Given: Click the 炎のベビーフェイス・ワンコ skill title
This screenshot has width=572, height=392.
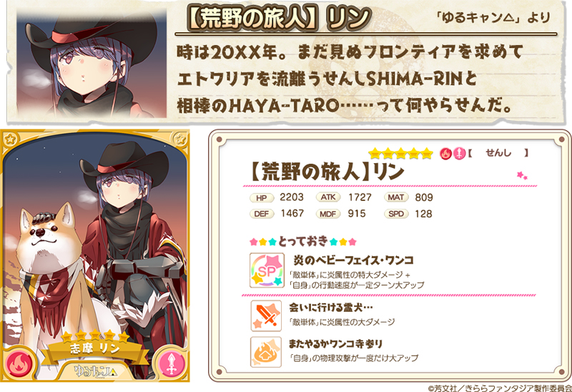Looking at the screenshot, I should click(x=353, y=260).
